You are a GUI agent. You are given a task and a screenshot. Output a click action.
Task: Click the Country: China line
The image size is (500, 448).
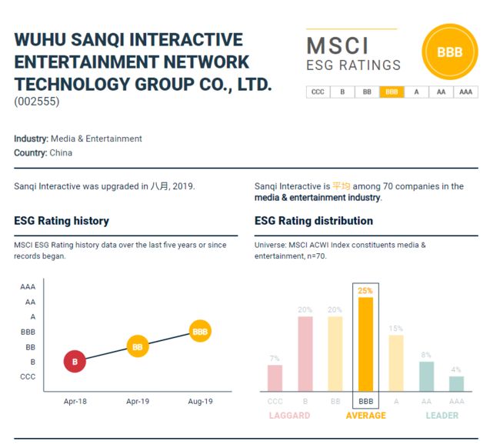(x=43, y=153)
